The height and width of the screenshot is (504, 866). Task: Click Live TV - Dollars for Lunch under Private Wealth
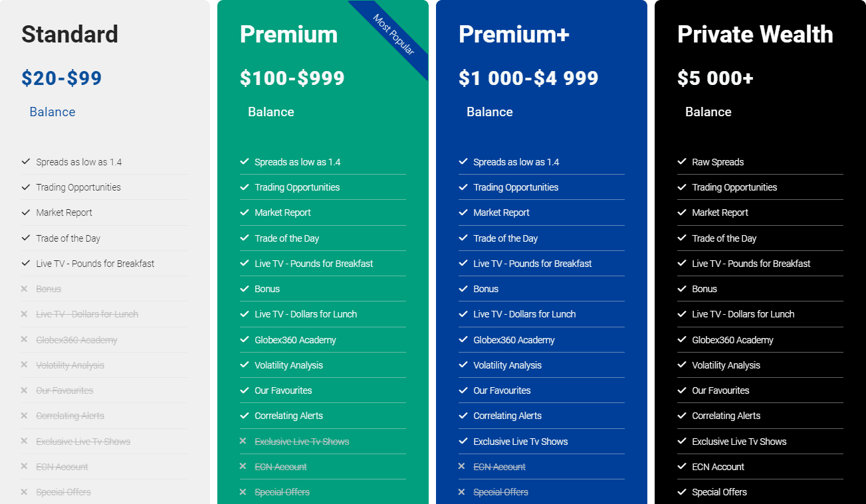pos(743,314)
